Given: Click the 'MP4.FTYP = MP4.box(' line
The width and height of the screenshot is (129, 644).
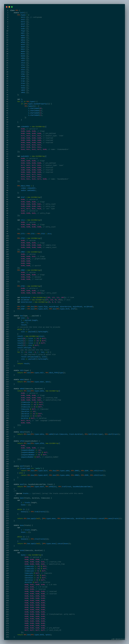Looking at the screenshot, I should click(x=56, y=307).
